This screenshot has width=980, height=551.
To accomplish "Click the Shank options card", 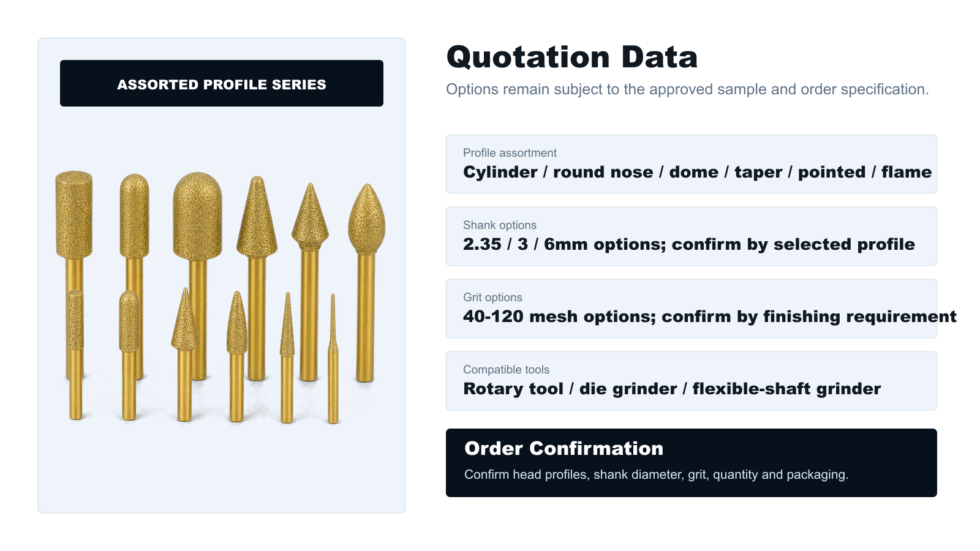I will [x=692, y=236].
